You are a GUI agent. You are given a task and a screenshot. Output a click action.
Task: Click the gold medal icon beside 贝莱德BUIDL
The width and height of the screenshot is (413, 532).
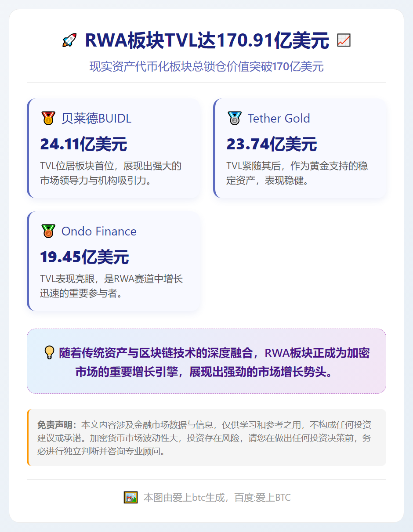(x=48, y=118)
